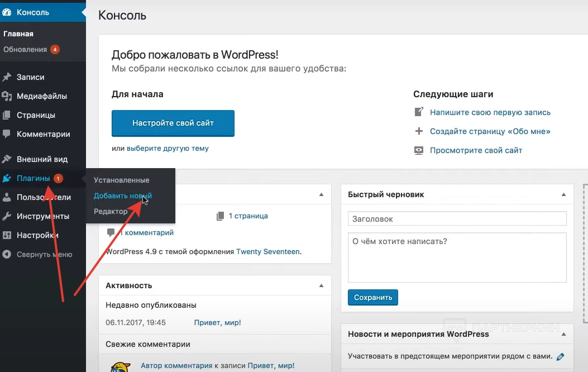Viewport: 588px width, 372px height.
Task: Click the Внешний вид paintbrush icon
Action: click(x=7, y=159)
